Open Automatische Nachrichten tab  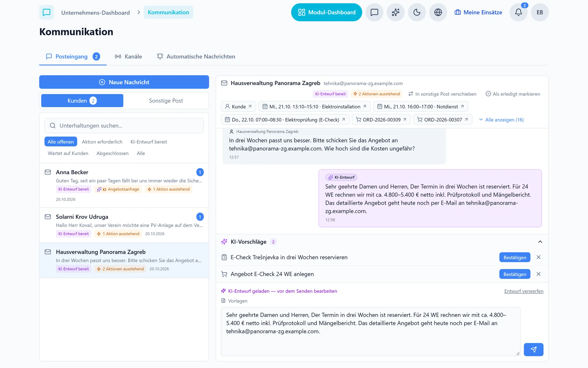(x=196, y=56)
